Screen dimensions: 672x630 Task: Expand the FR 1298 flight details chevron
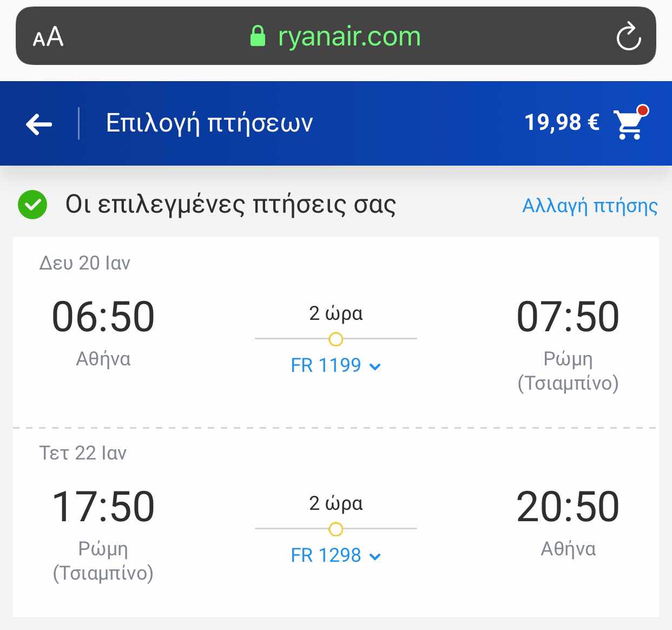[x=375, y=557]
